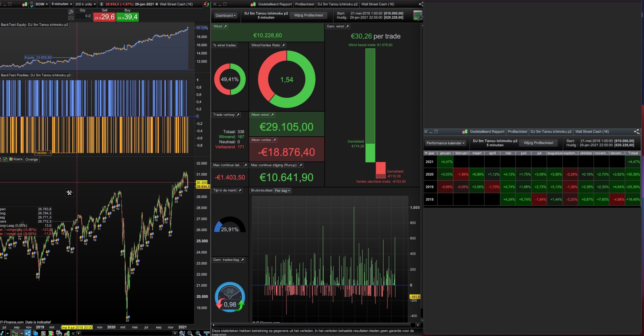644x336 pixels.
Task: Open the backtest trading systems icon
Action: (x=66, y=333)
